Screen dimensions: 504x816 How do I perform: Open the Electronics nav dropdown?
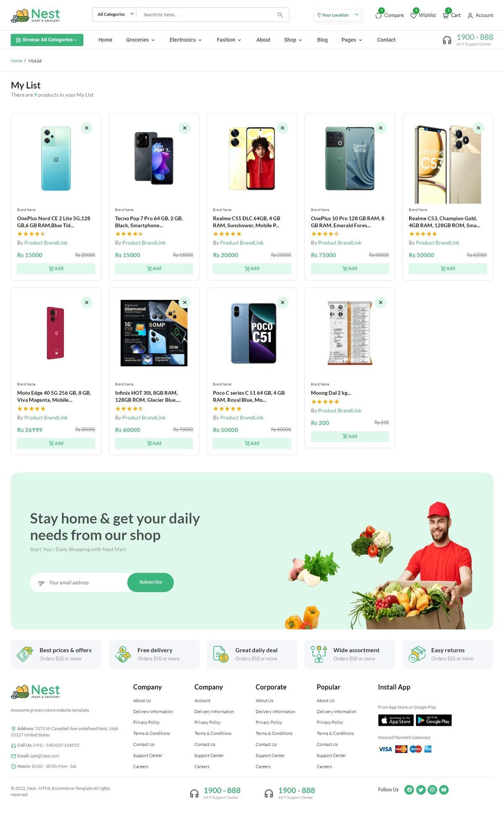tap(186, 40)
